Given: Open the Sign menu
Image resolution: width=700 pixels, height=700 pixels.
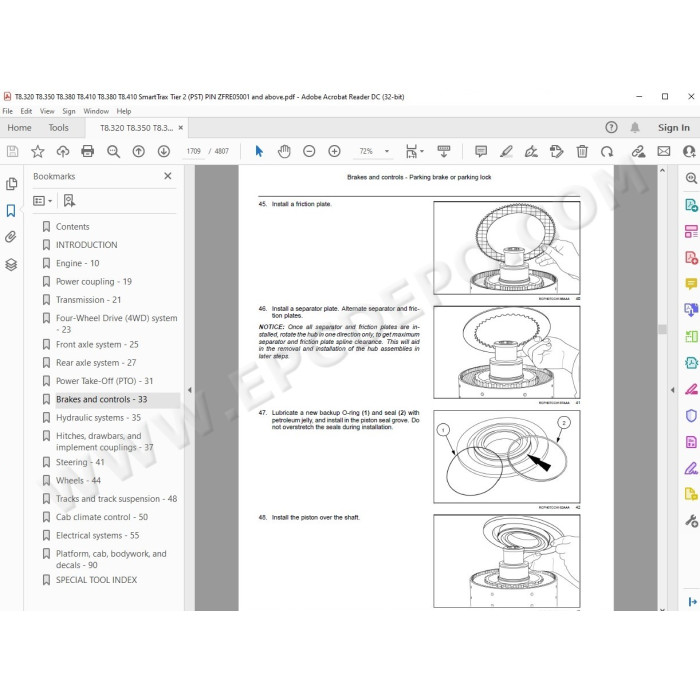Looking at the screenshot, I should 69,111.
